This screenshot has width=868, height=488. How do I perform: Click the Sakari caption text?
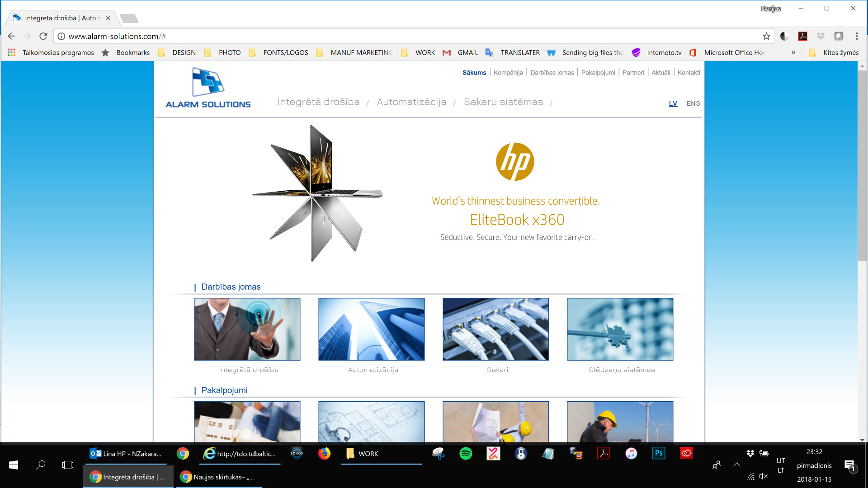pyautogui.click(x=497, y=370)
